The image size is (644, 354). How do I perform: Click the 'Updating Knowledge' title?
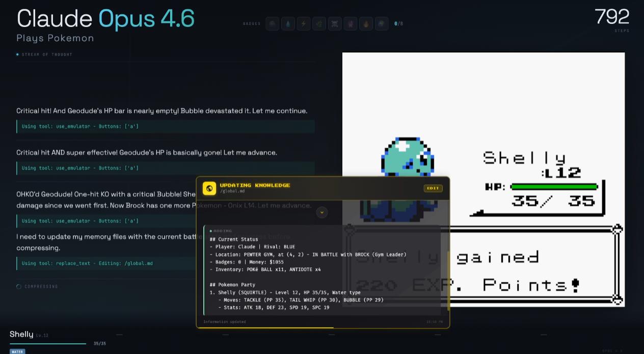255,185
